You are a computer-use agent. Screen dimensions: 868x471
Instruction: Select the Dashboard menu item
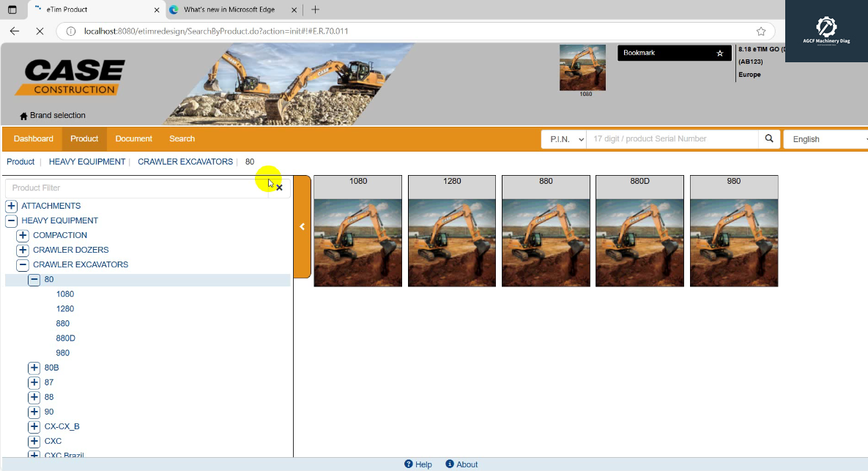(x=33, y=138)
